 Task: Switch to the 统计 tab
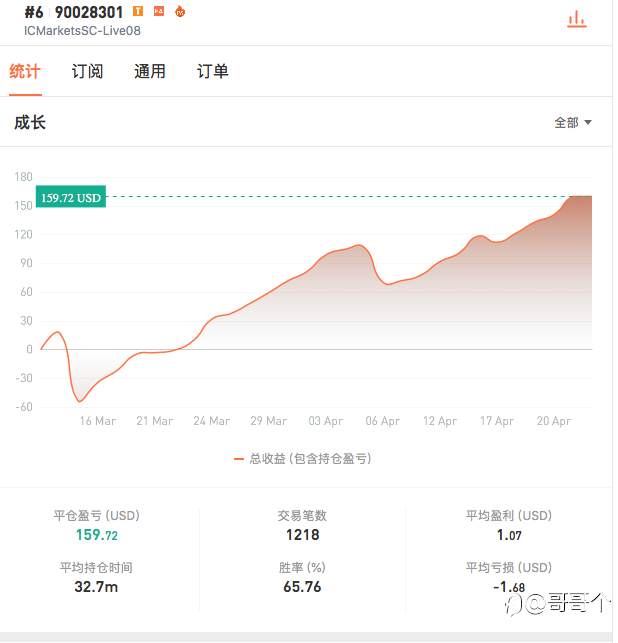(25, 71)
